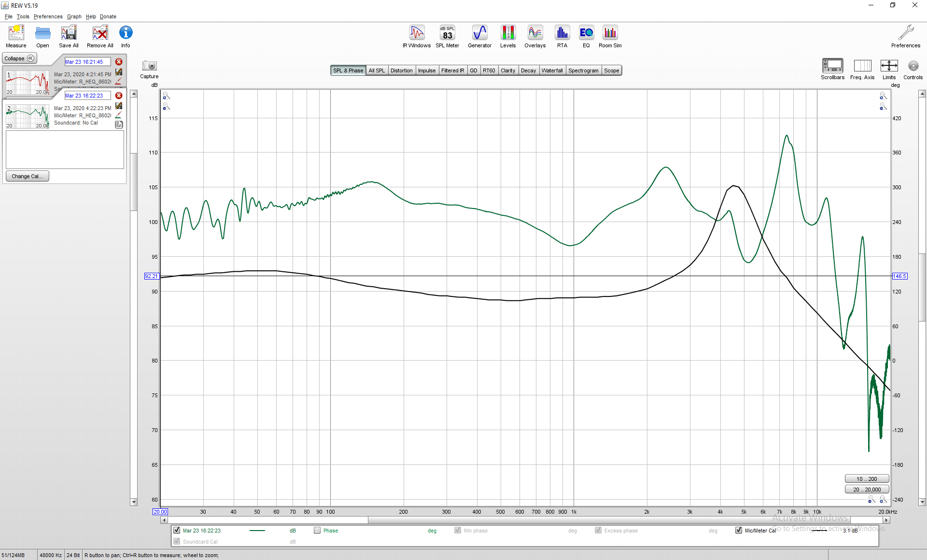Click the Change Cal... button

[x=28, y=176]
